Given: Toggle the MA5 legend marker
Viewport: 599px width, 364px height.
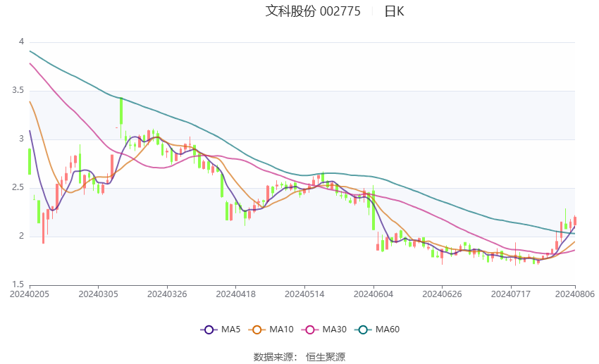Looking at the screenshot, I should tap(209, 330).
